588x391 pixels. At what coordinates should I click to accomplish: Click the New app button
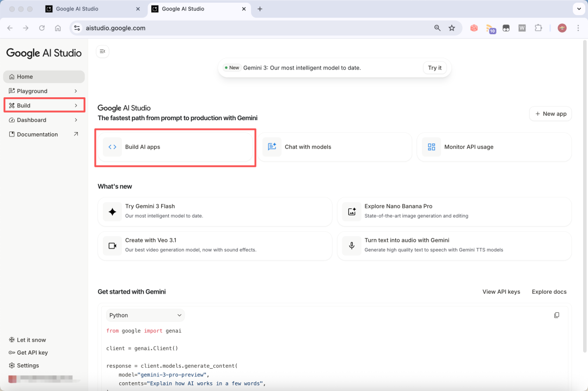pos(550,114)
